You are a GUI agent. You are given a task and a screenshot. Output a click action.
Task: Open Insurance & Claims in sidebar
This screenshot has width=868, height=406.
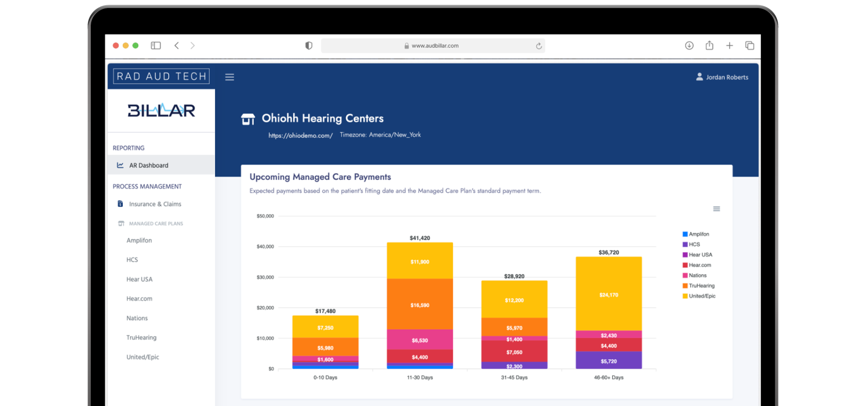tap(155, 204)
